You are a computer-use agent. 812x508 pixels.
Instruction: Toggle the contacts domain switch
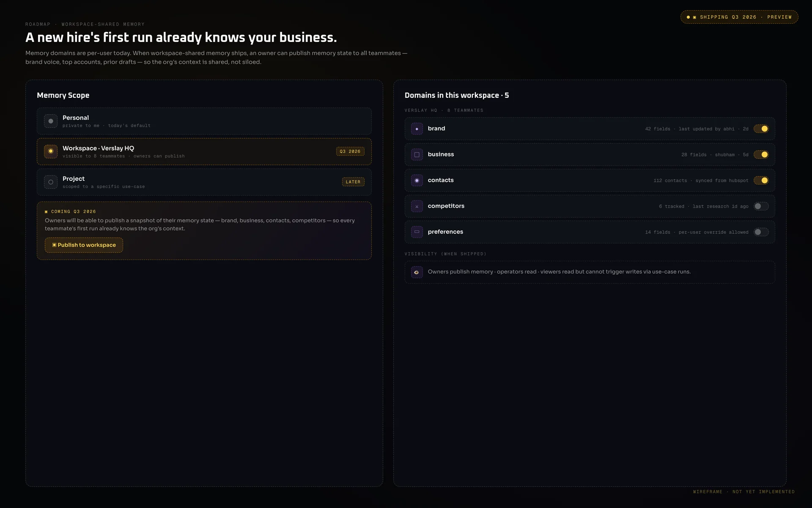point(761,180)
